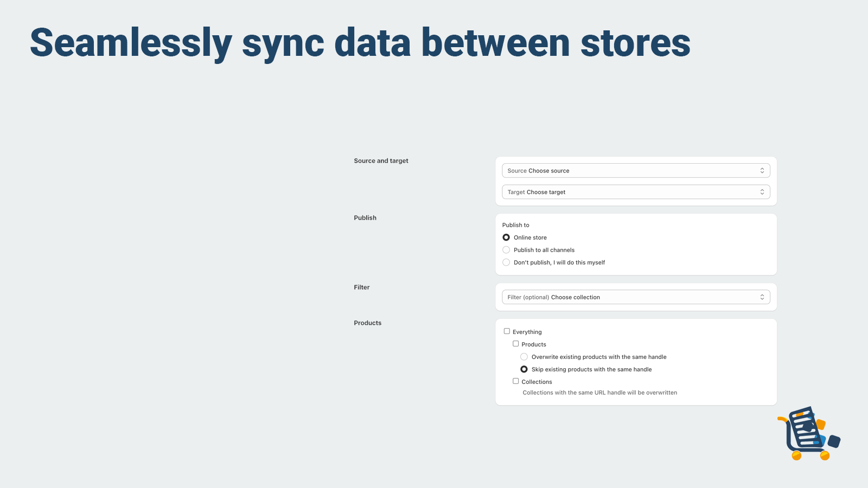The height and width of the screenshot is (488, 868).
Task: Click the "Products" section label
Action: 367,323
